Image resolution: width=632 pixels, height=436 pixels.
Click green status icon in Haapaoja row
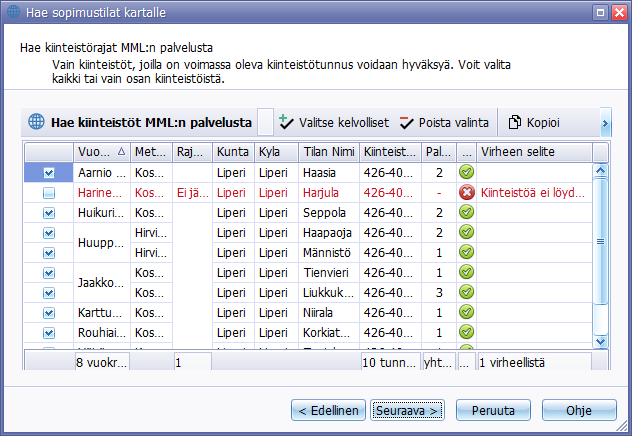(x=466, y=232)
